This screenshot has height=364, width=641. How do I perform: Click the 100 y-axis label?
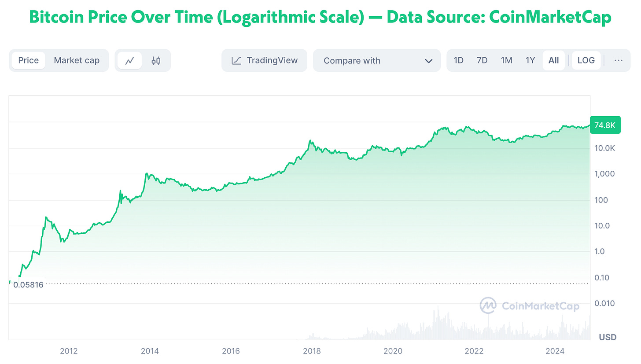(x=600, y=200)
